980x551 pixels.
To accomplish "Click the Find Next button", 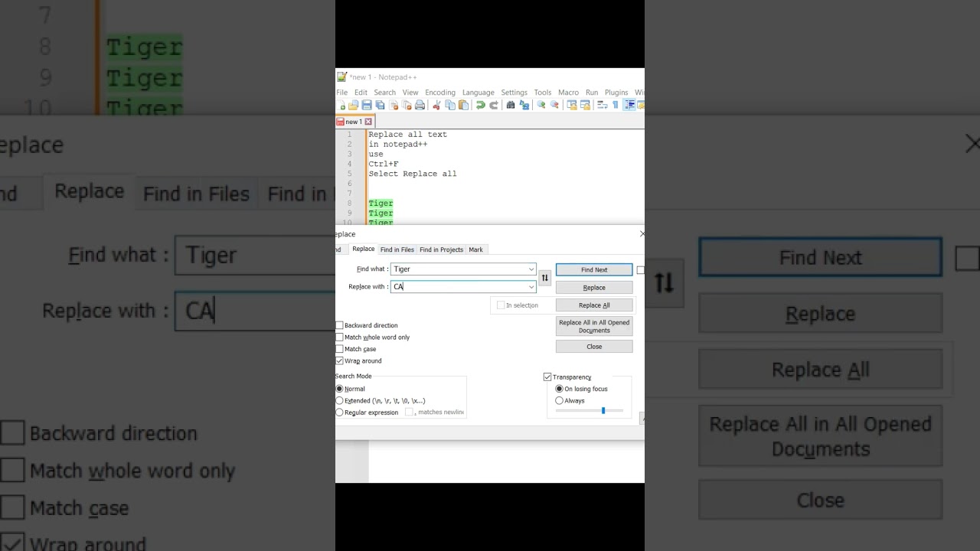I will 594,269.
